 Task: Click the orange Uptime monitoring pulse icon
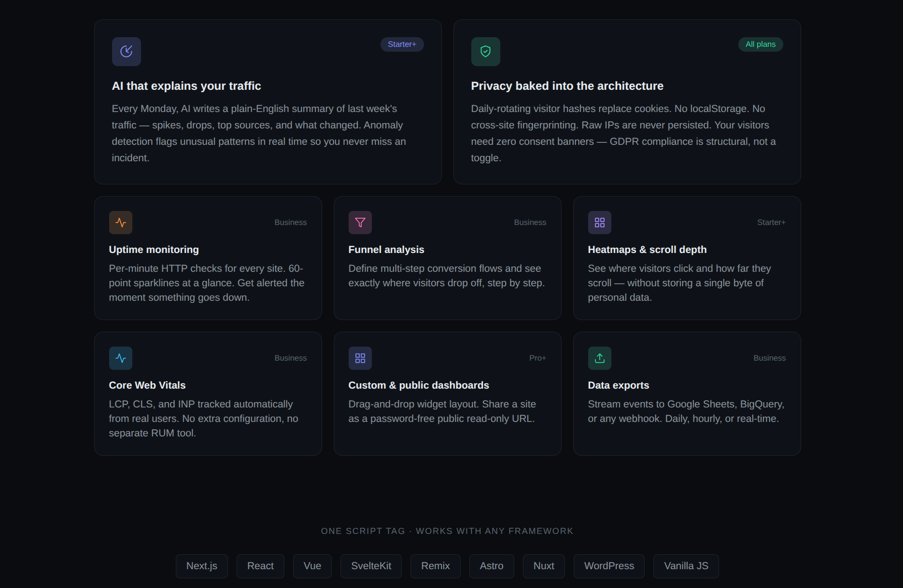click(121, 223)
